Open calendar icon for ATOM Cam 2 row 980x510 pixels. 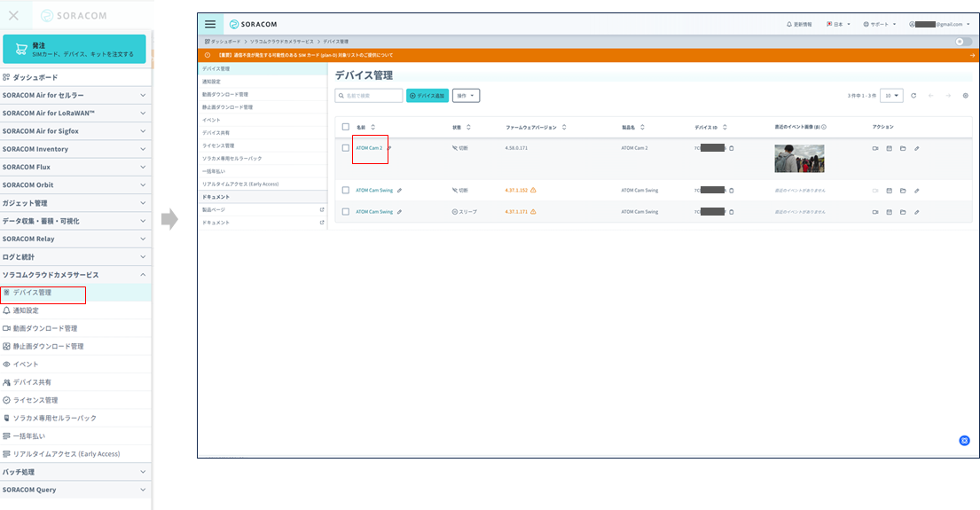(890, 149)
